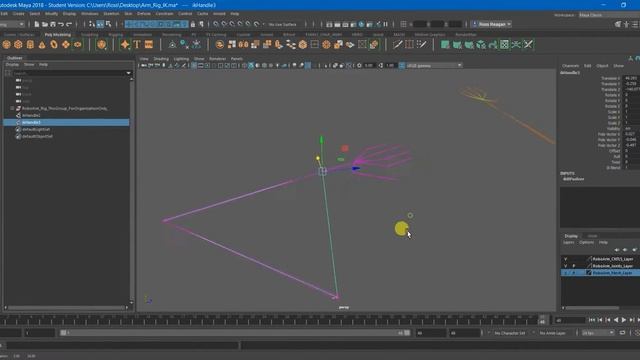640x360 pixels.
Task: Click play backward button
Action: (616, 320)
